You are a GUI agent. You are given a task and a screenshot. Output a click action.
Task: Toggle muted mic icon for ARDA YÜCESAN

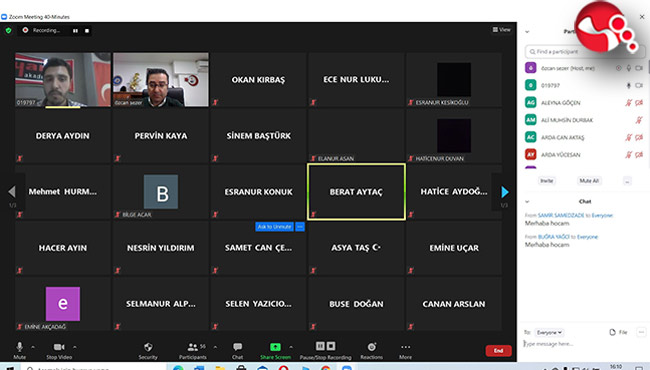click(628, 155)
